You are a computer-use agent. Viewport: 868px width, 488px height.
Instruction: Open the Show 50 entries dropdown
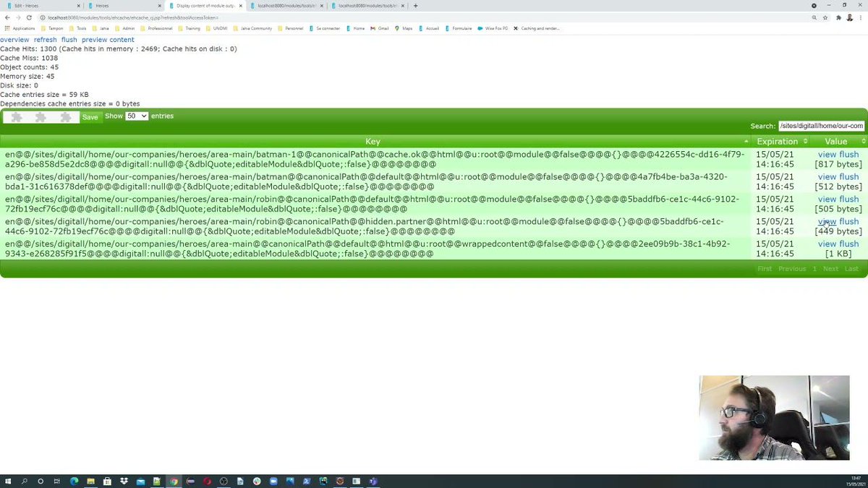point(137,116)
